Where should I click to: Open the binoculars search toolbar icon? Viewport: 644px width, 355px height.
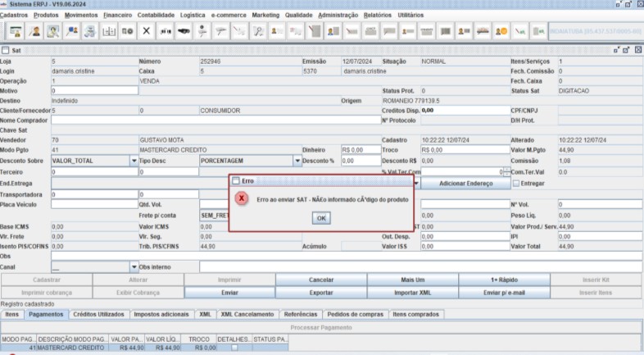click(166, 31)
